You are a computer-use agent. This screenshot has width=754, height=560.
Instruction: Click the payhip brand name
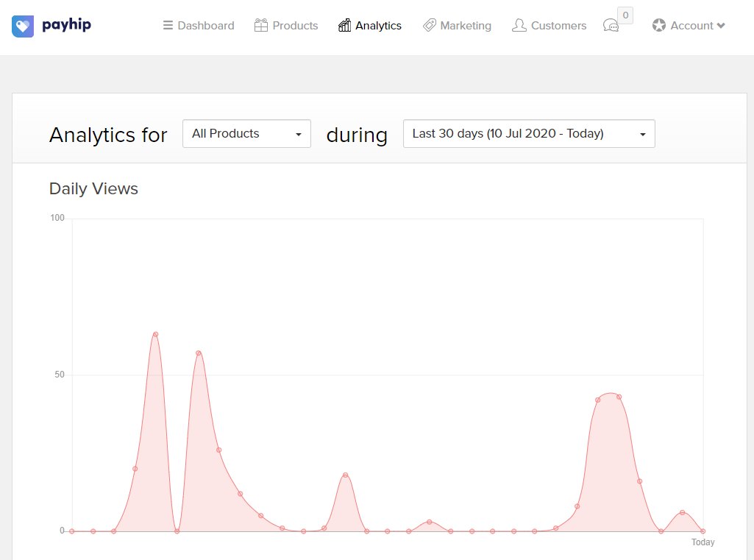[x=66, y=24]
